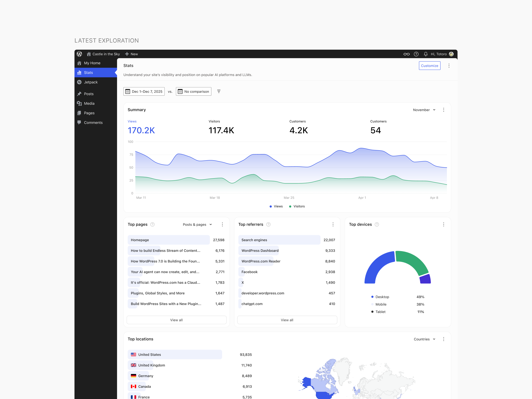This screenshot has height=399, width=532.
Task: Open the notifications bell icon
Action: pos(425,54)
